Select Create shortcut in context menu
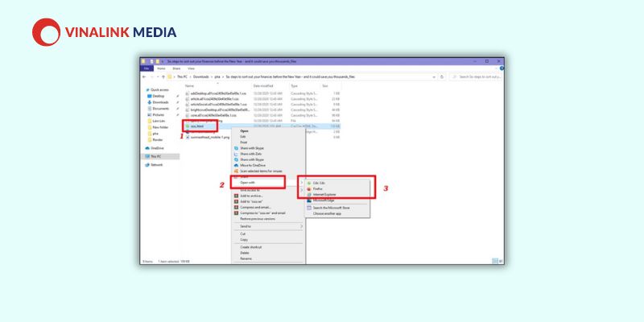The image size is (644, 322). 250,246
